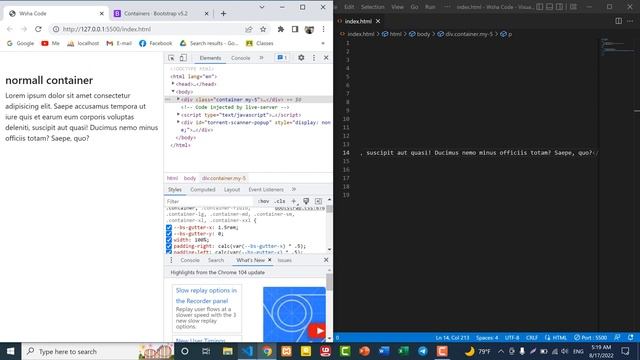Expand the head element node
Image resolution: width=640 pixels, height=360 pixels.
(x=173, y=84)
